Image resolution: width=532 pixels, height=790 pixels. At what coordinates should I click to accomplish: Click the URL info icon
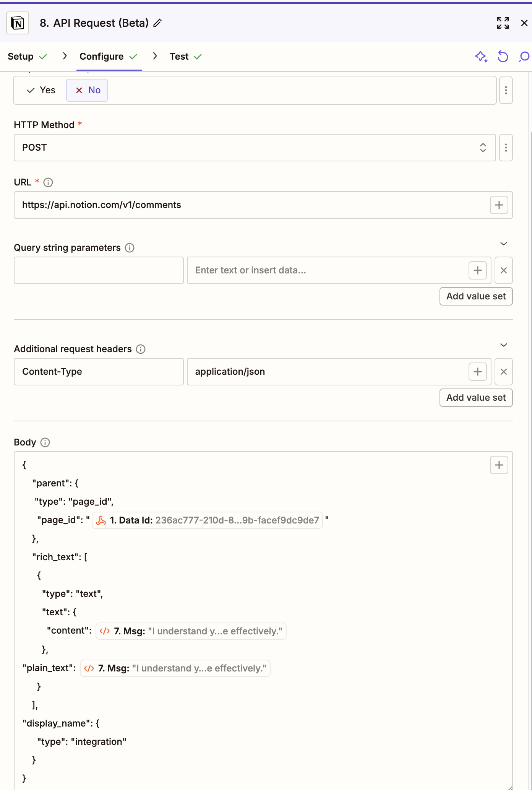[48, 182]
